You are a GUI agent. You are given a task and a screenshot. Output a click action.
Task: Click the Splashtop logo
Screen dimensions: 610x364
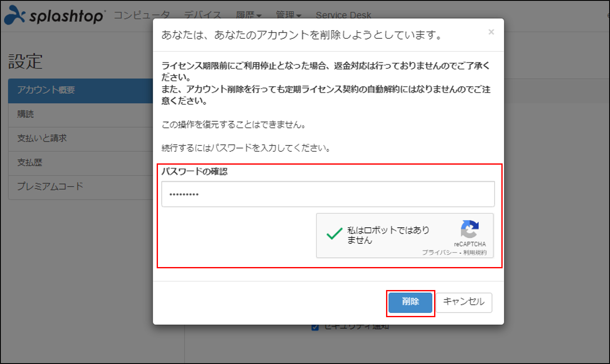click(54, 15)
